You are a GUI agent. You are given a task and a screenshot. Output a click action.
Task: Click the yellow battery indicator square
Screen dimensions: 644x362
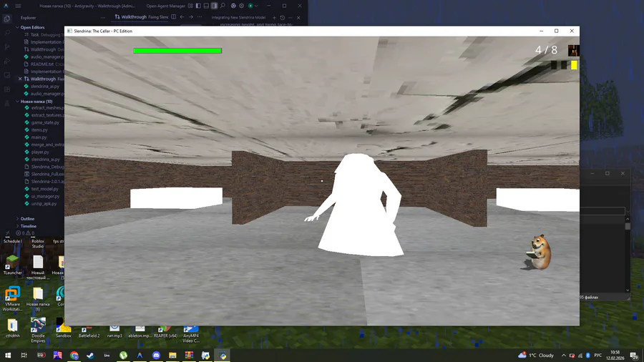tap(574, 65)
